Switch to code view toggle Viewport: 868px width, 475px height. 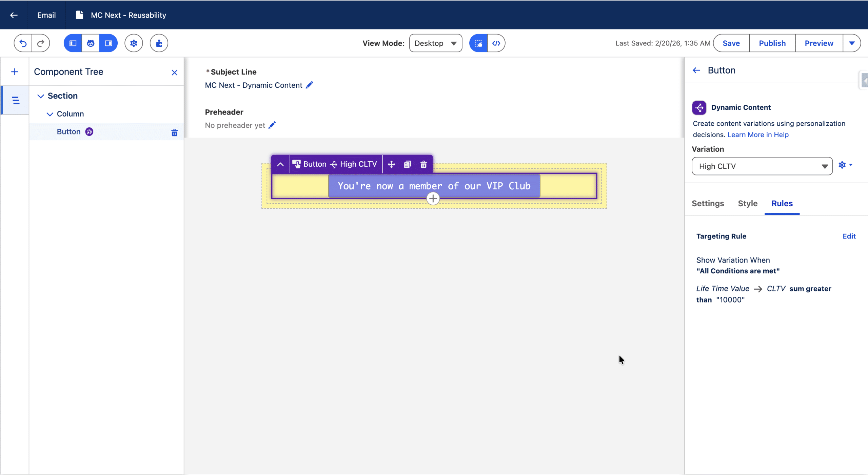pyautogui.click(x=496, y=43)
